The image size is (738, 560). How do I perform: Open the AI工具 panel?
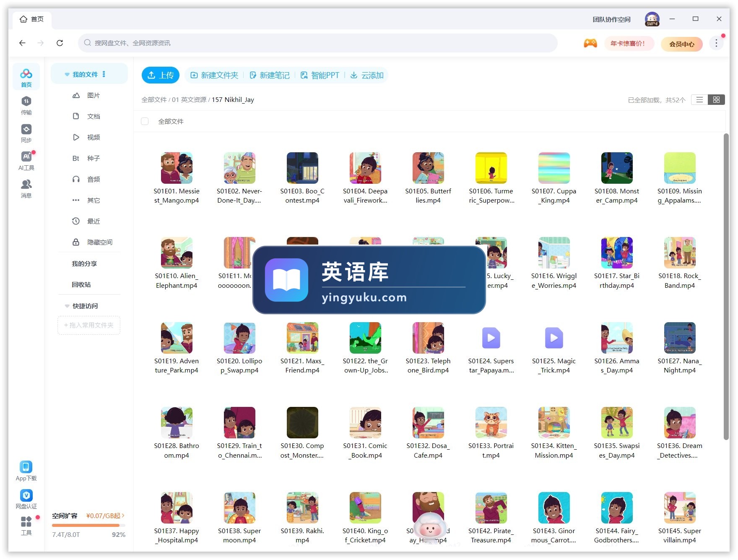click(x=26, y=161)
